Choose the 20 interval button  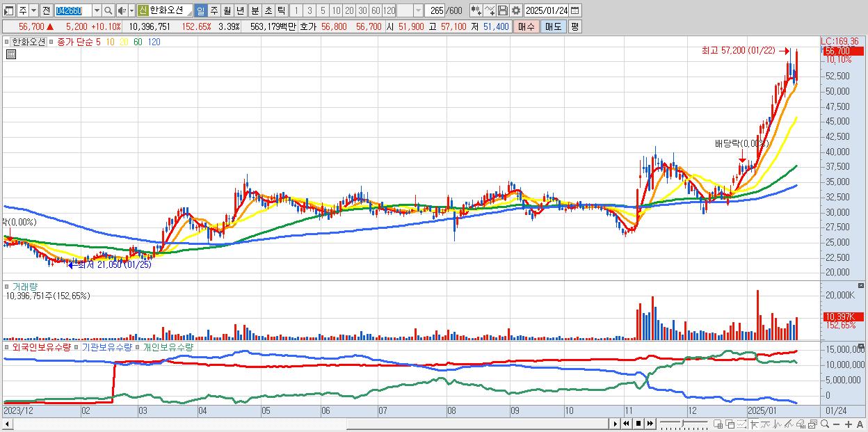coord(349,10)
